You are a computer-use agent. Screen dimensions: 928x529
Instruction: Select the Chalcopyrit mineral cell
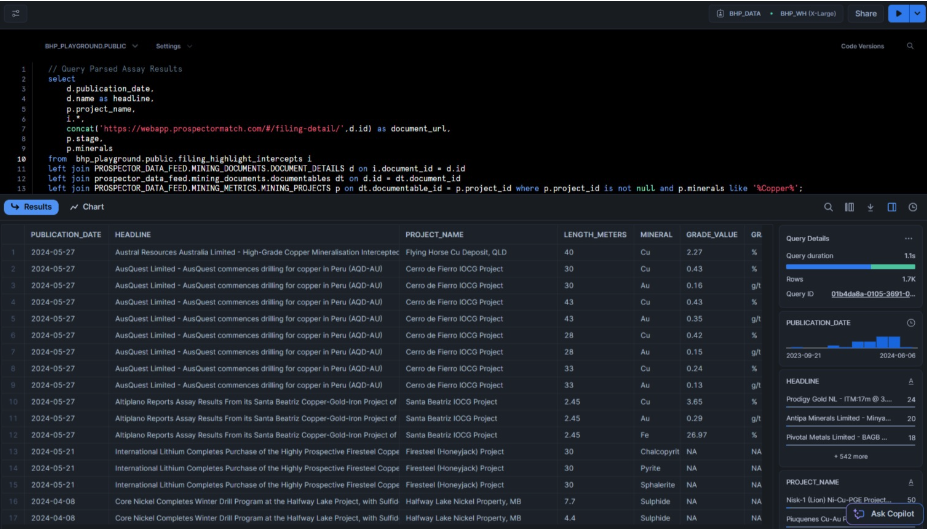point(656,451)
